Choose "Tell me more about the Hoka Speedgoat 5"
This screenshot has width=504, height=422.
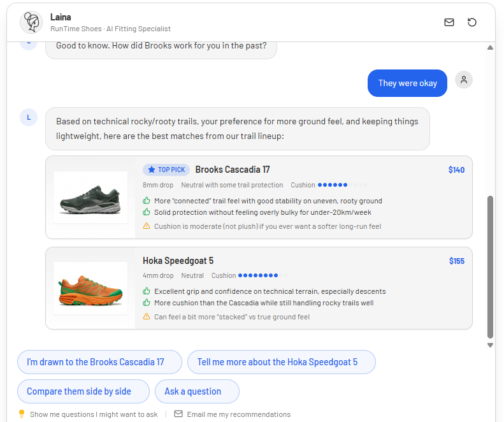[x=281, y=362]
